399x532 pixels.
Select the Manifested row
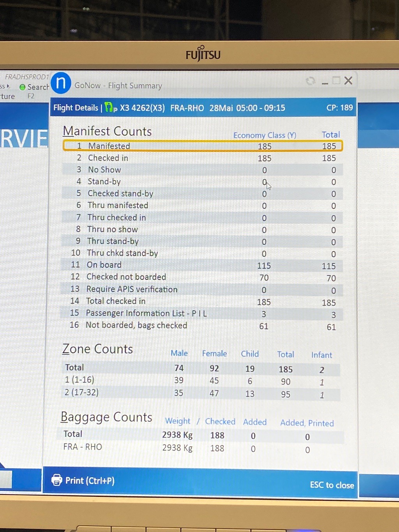tap(202, 146)
